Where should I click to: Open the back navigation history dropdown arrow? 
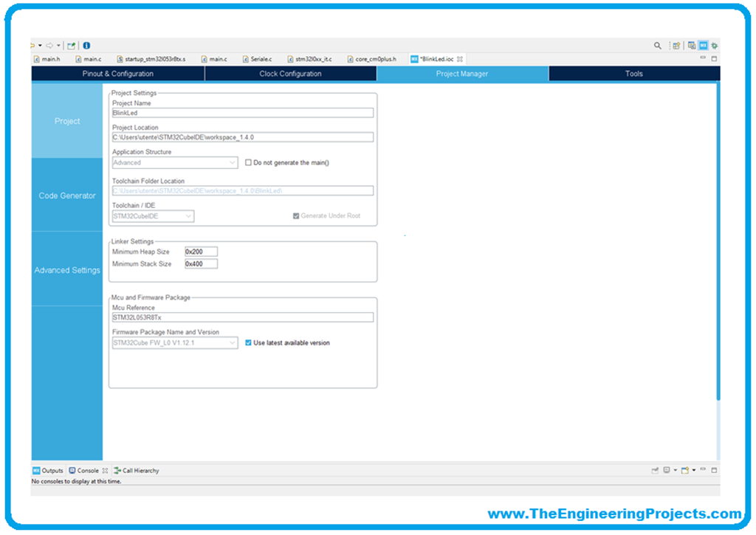tap(40, 45)
